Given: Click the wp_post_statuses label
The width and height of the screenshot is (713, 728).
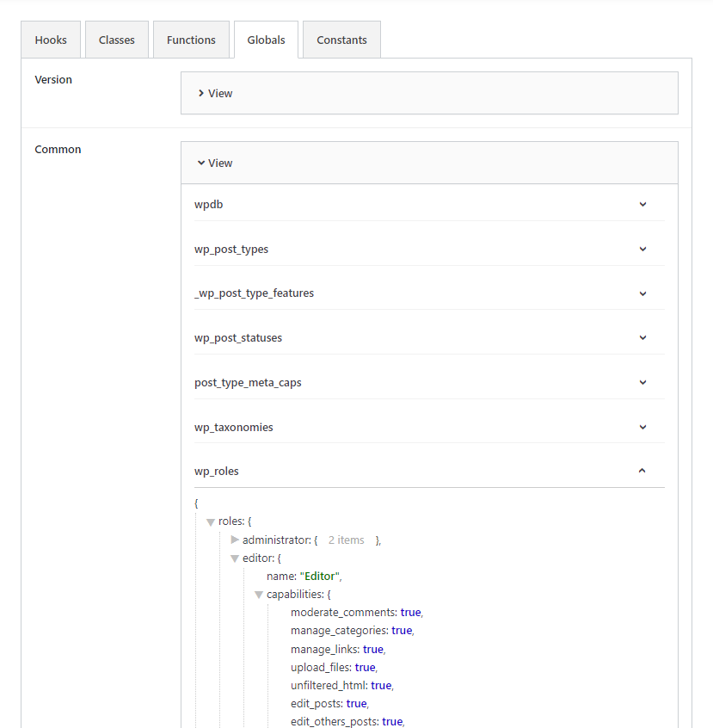Looking at the screenshot, I should click(238, 338).
